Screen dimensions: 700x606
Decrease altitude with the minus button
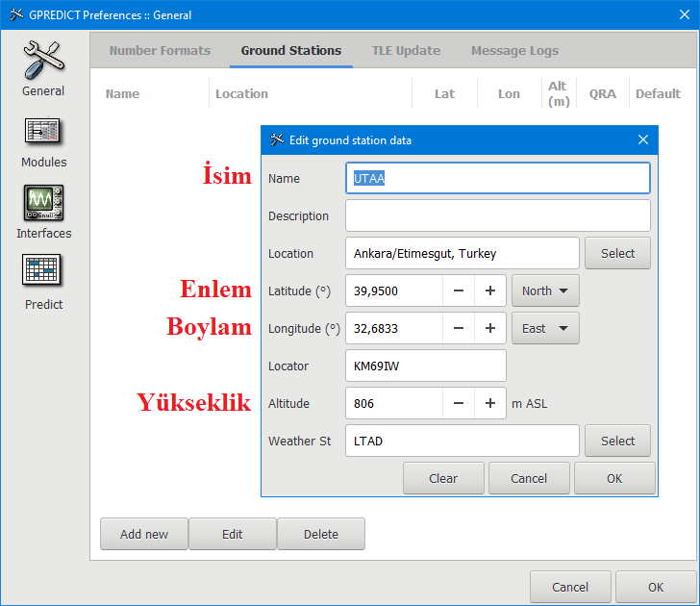coord(459,403)
